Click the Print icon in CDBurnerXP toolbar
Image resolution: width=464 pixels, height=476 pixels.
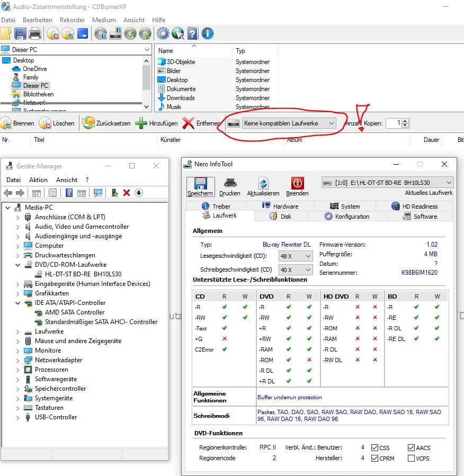click(x=35, y=34)
